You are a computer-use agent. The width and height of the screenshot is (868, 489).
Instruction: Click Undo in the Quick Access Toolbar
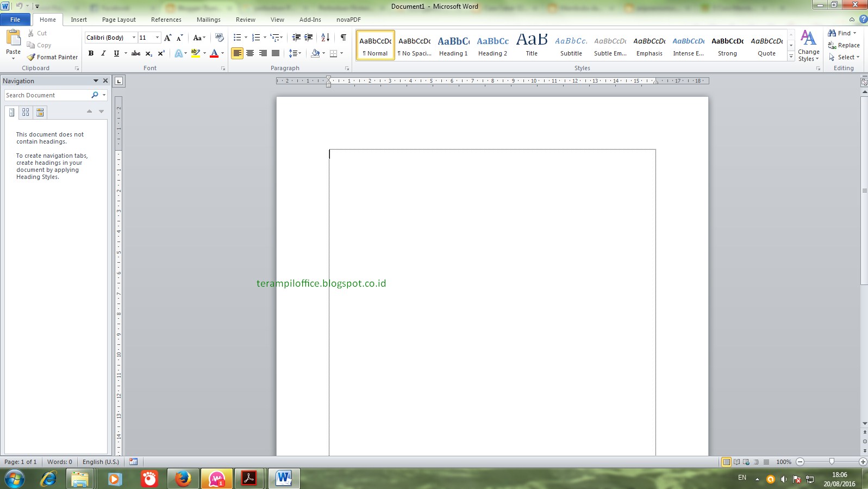click(x=19, y=6)
